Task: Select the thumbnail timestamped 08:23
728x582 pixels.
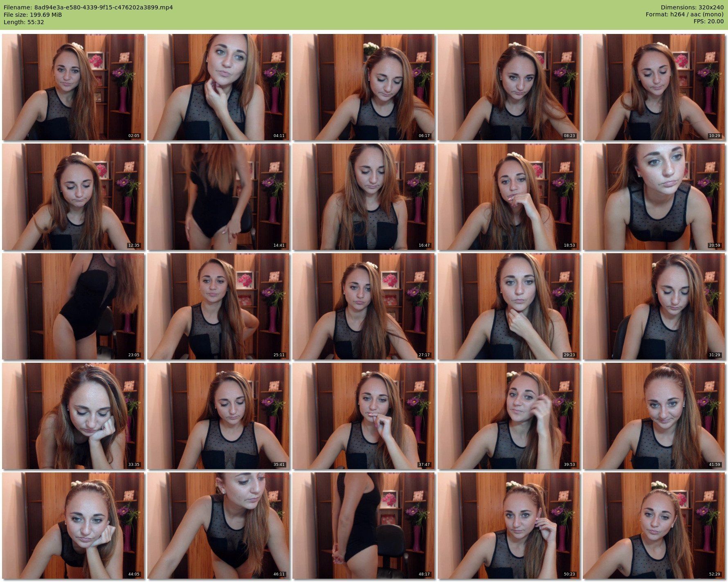Action: [508, 87]
